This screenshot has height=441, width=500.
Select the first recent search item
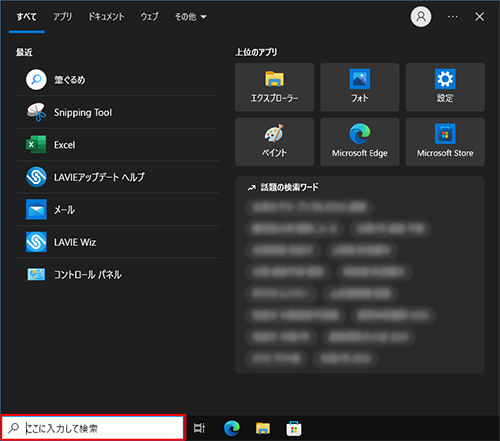point(118,80)
